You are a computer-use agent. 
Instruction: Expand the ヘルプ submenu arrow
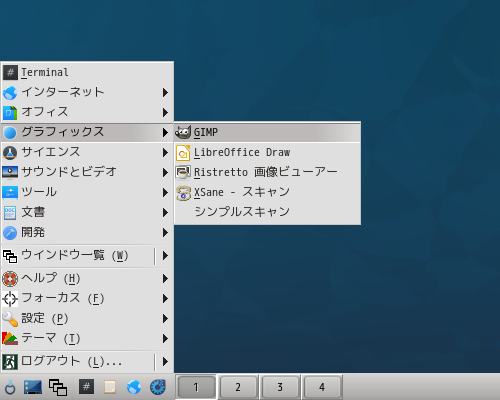(x=165, y=278)
